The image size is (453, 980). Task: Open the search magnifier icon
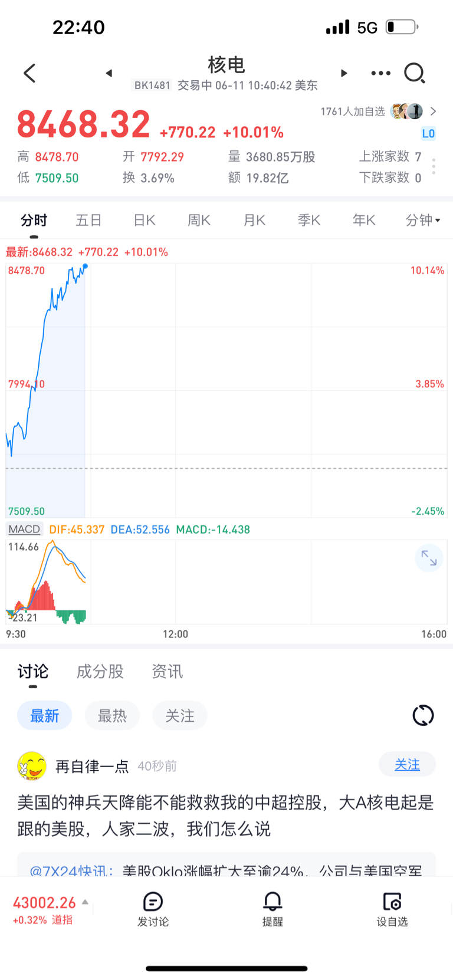[x=414, y=73]
